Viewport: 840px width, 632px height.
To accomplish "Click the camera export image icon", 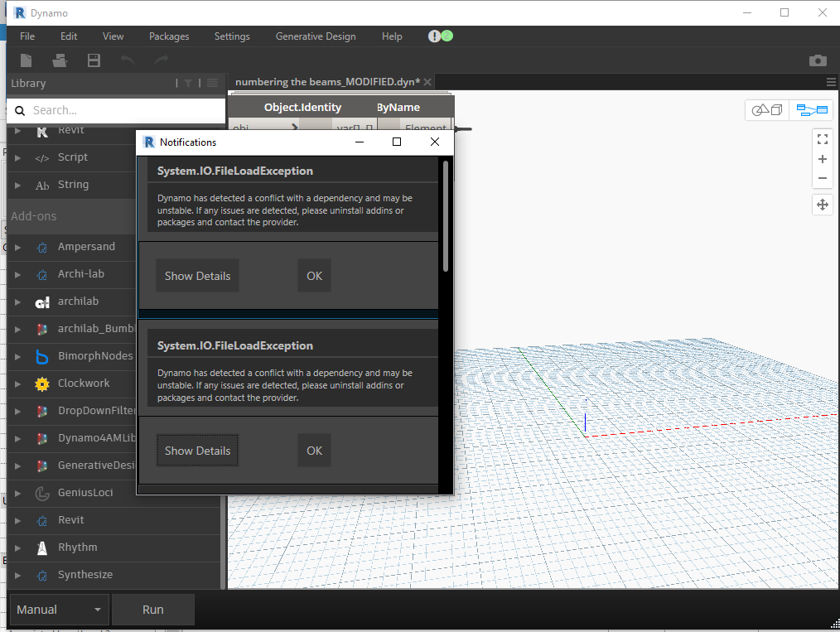I will pyautogui.click(x=818, y=60).
